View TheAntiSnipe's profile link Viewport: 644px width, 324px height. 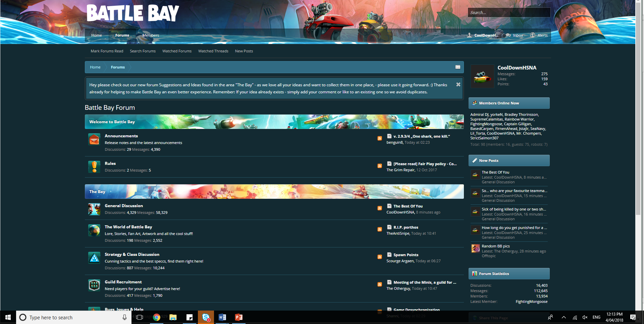click(398, 233)
